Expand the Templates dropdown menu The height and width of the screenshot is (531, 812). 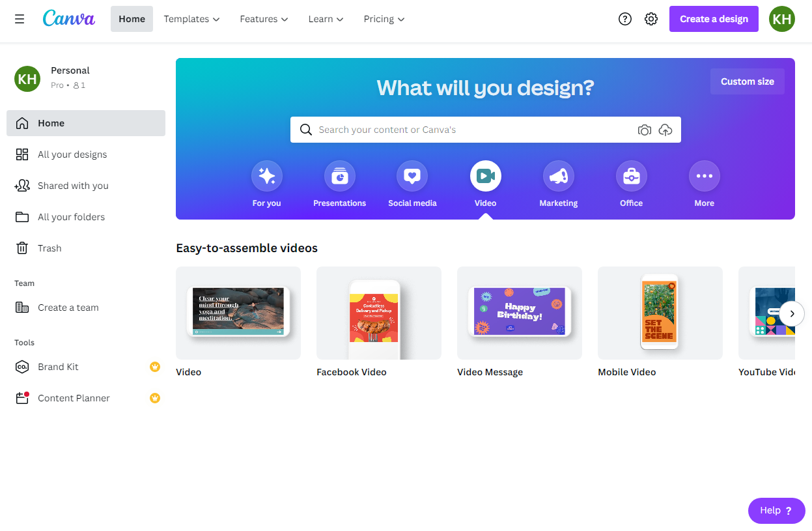pyautogui.click(x=191, y=19)
